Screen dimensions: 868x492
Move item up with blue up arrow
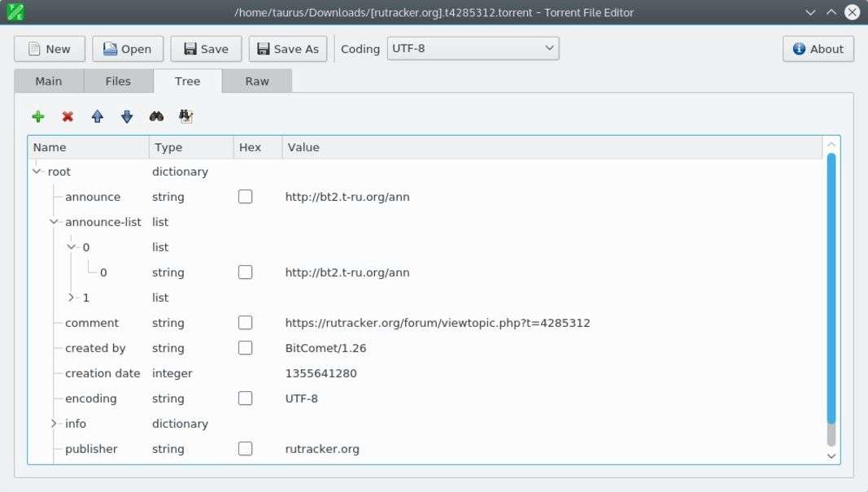pyautogui.click(x=98, y=116)
